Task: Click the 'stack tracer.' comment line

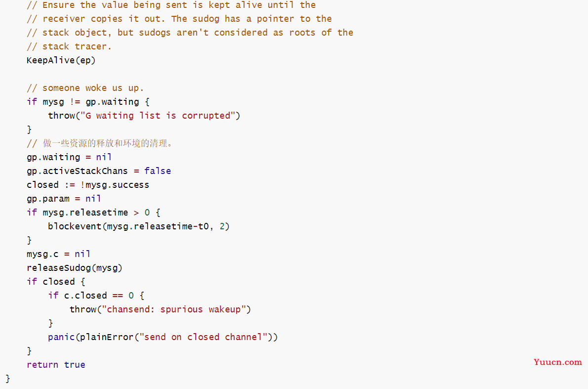Action: (x=69, y=46)
